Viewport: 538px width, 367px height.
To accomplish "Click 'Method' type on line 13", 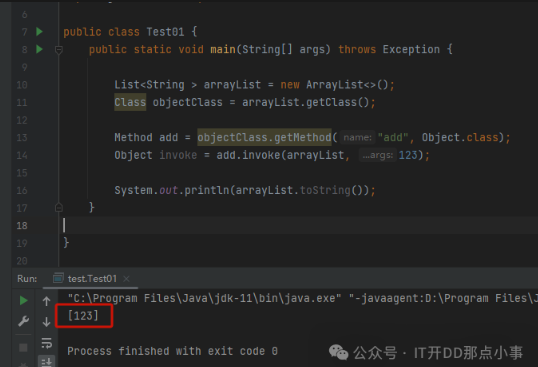I will point(133,137).
